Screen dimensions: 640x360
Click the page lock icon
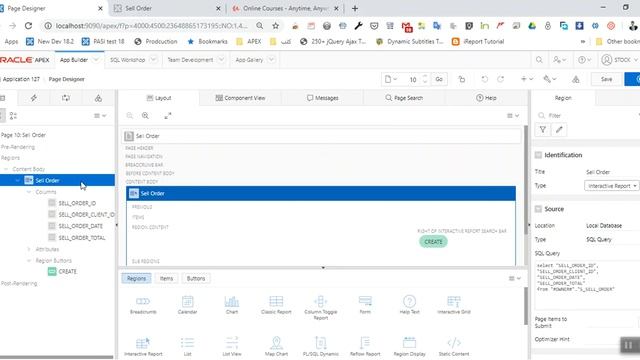coord(462,79)
